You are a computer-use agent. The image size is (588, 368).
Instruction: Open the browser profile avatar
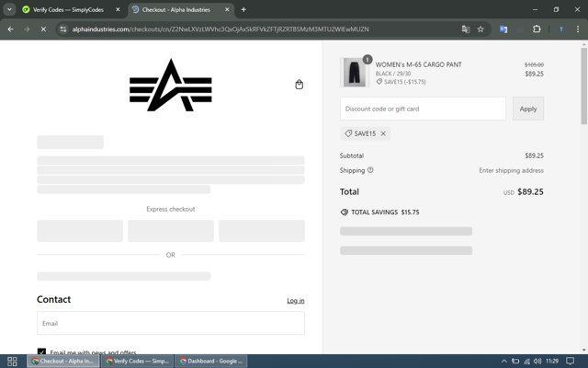point(561,29)
